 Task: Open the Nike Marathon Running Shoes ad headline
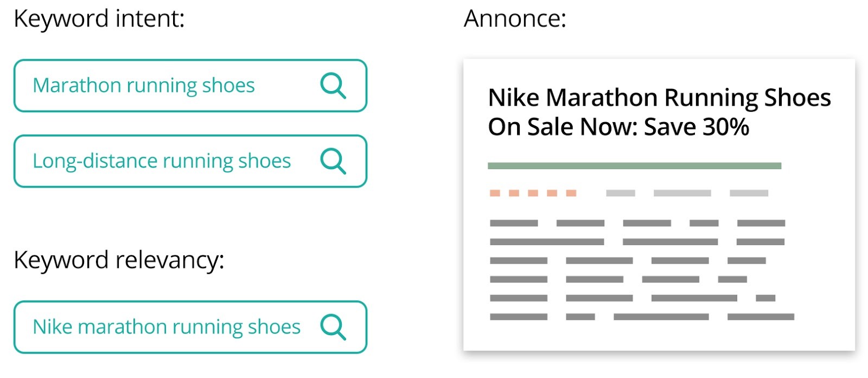[x=659, y=98]
